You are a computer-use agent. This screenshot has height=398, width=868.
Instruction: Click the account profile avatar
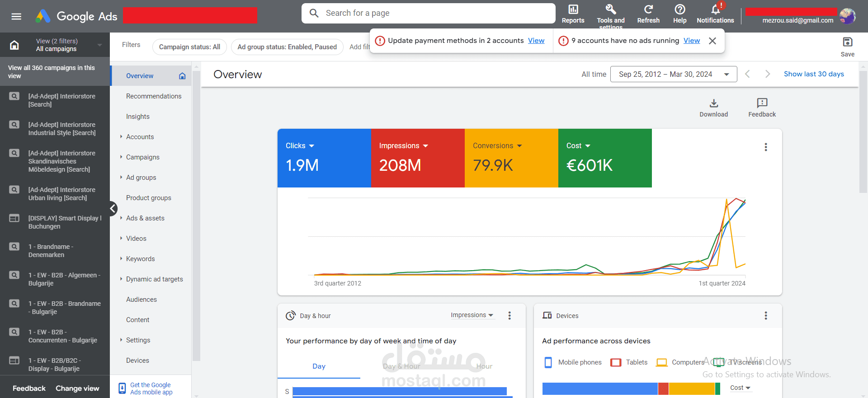click(x=847, y=16)
